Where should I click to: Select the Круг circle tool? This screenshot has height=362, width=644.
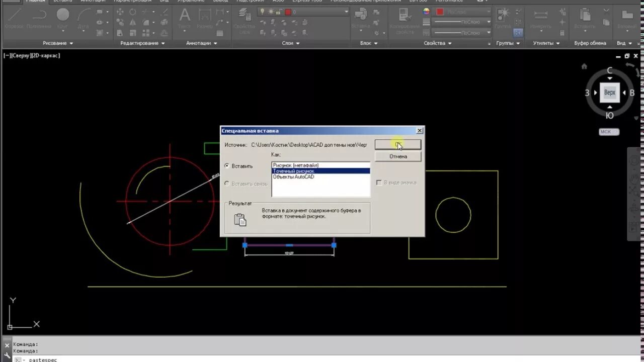click(63, 18)
